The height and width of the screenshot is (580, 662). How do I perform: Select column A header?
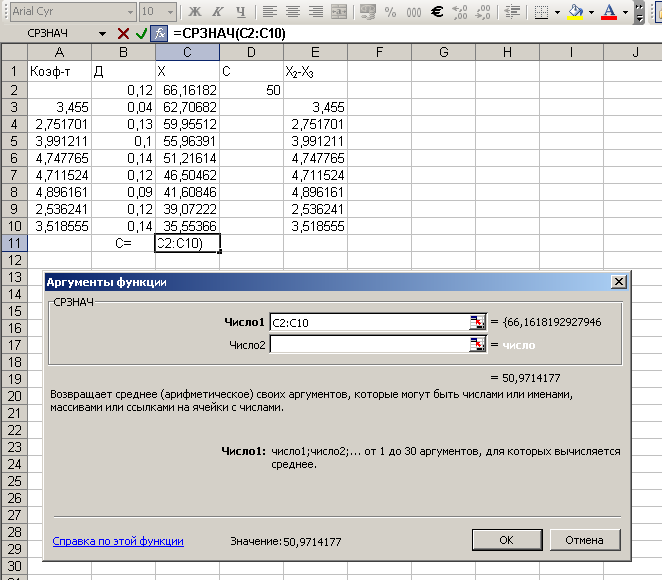(x=60, y=52)
